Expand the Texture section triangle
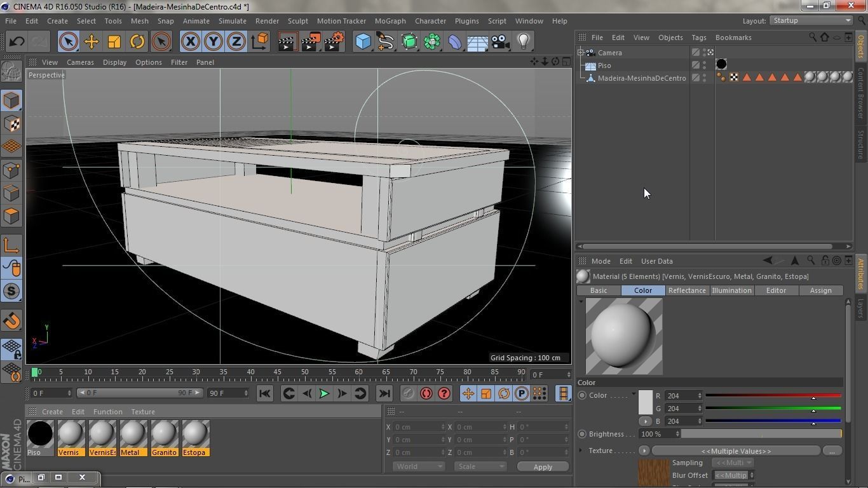 [581, 451]
